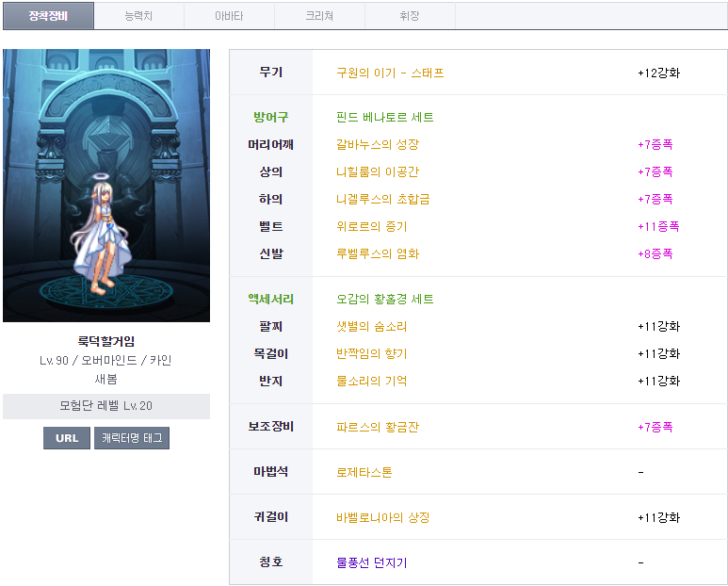
Task: Click the 하의 slot label
Action: point(270,199)
